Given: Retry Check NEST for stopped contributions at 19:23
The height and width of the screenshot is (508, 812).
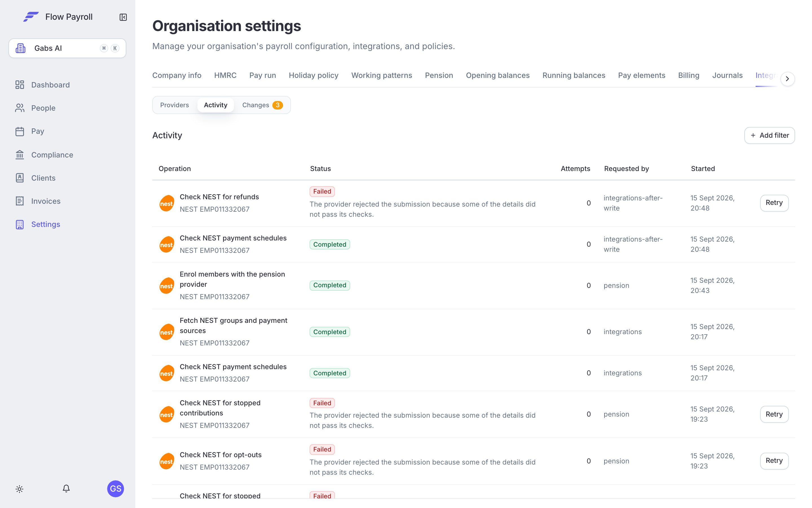Looking at the screenshot, I should [774, 414].
